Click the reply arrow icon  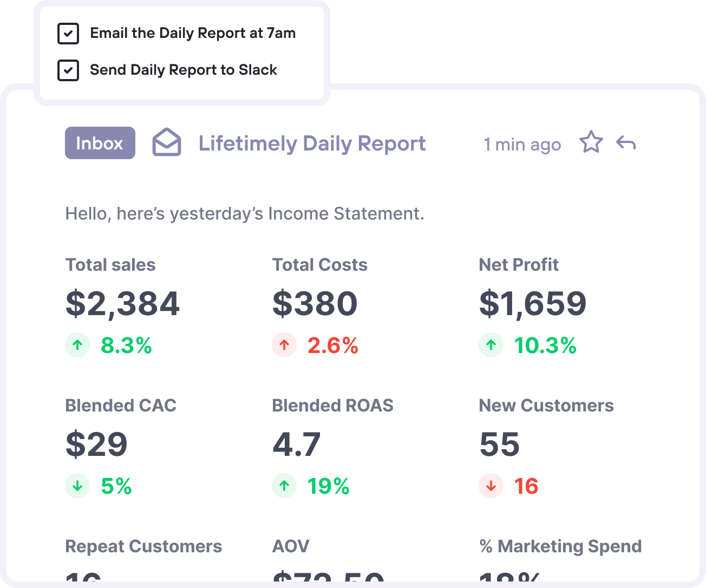tap(626, 143)
